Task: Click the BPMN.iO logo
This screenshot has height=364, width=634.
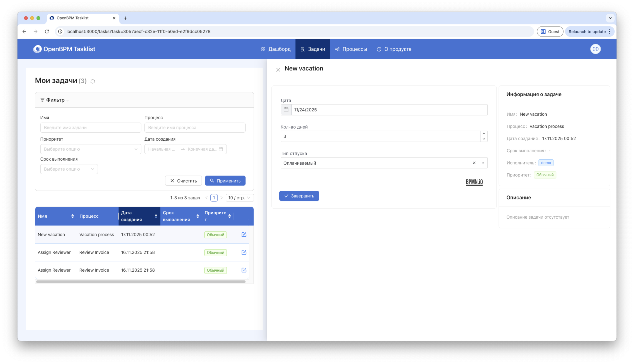Action: [x=474, y=182]
